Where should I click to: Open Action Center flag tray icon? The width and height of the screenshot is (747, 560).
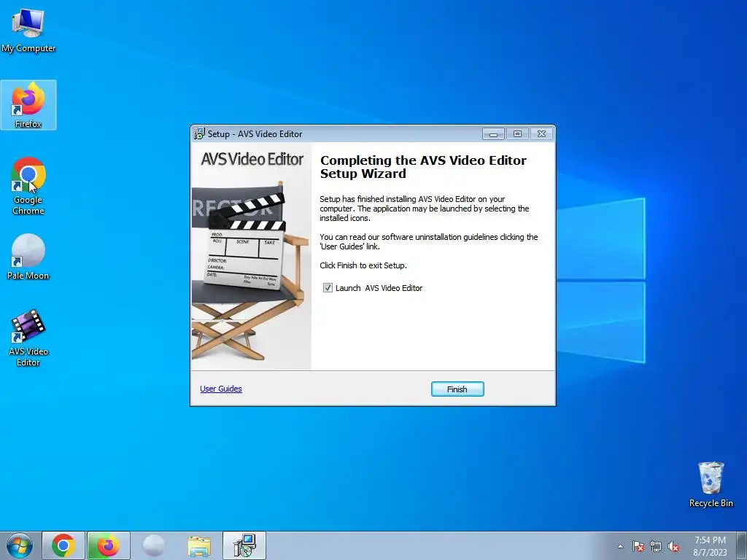coord(638,546)
